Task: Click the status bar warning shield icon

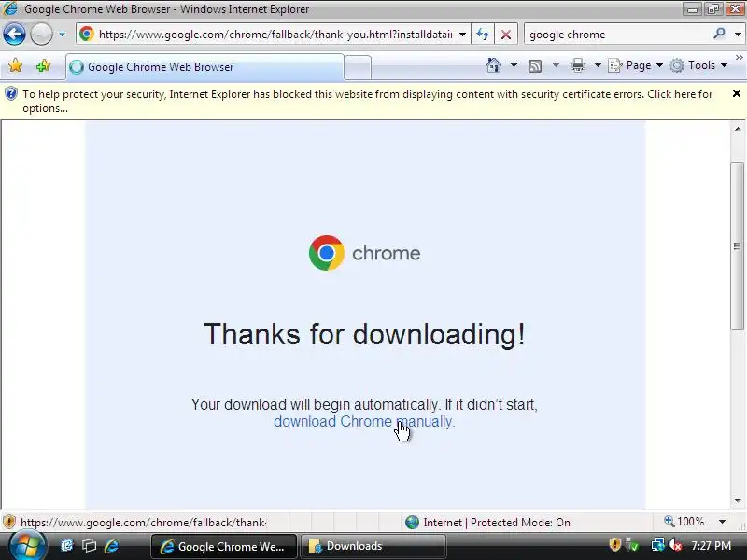Action: pyautogui.click(x=9, y=522)
